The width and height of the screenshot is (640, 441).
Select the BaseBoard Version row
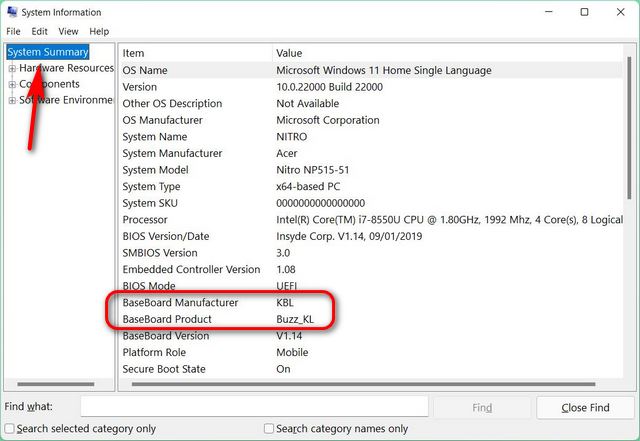(371, 336)
